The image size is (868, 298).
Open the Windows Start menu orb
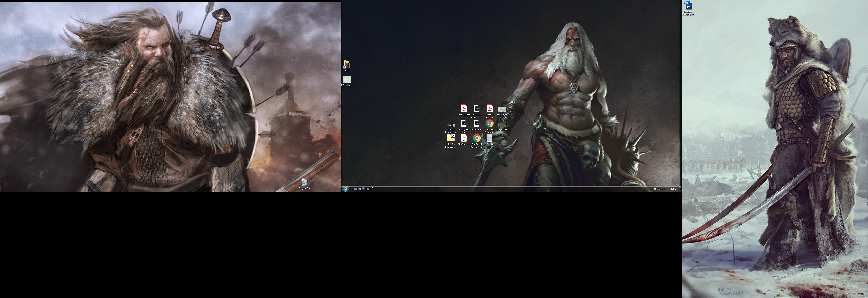point(346,189)
